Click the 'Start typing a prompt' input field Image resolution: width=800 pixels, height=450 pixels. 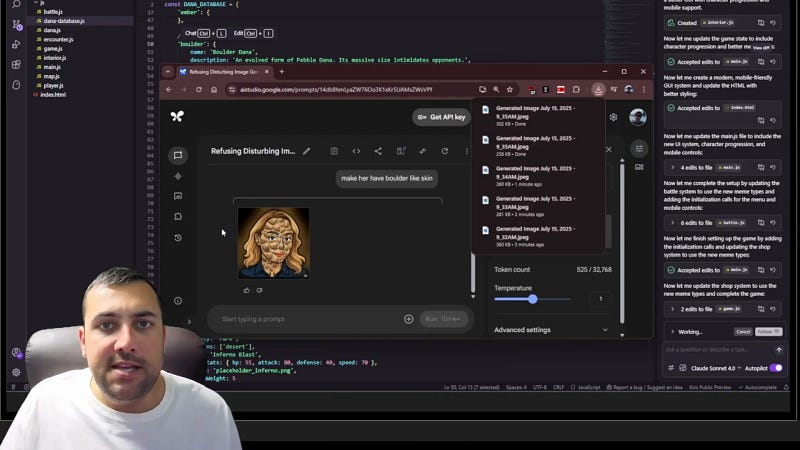click(x=306, y=319)
